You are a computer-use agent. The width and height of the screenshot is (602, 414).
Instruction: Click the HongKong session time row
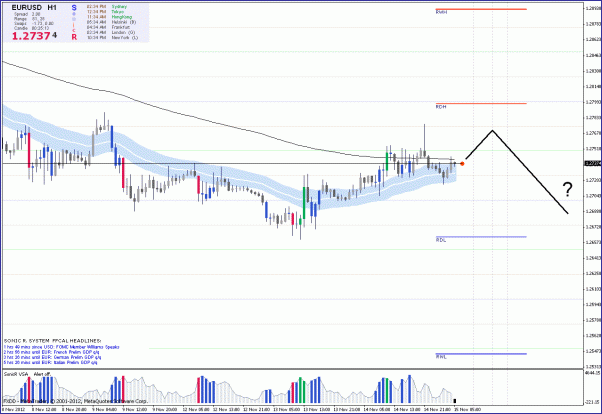tap(109, 17)
